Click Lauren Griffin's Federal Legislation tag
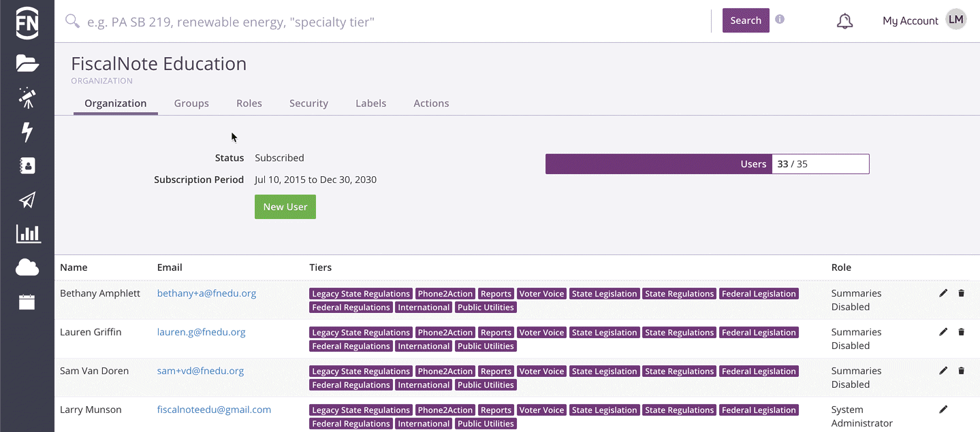Viewport: 980px width, 432px height. (759, 333)
